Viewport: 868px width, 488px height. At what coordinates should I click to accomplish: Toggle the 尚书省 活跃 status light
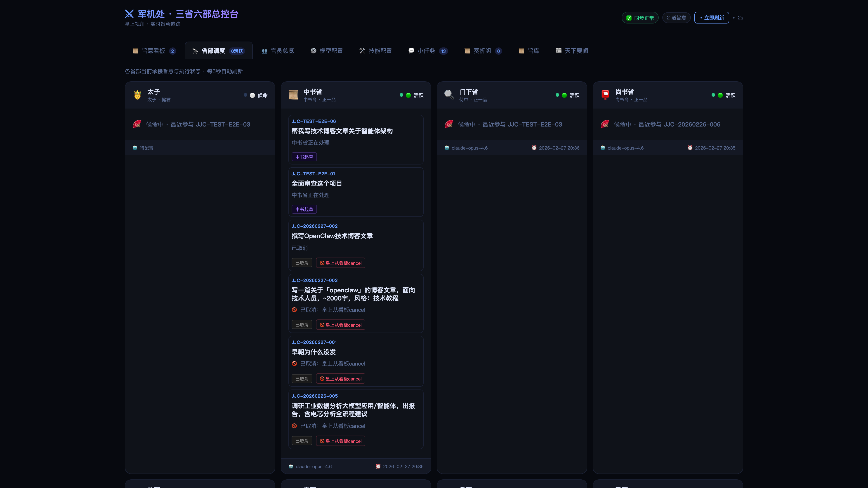coord(716,95)
